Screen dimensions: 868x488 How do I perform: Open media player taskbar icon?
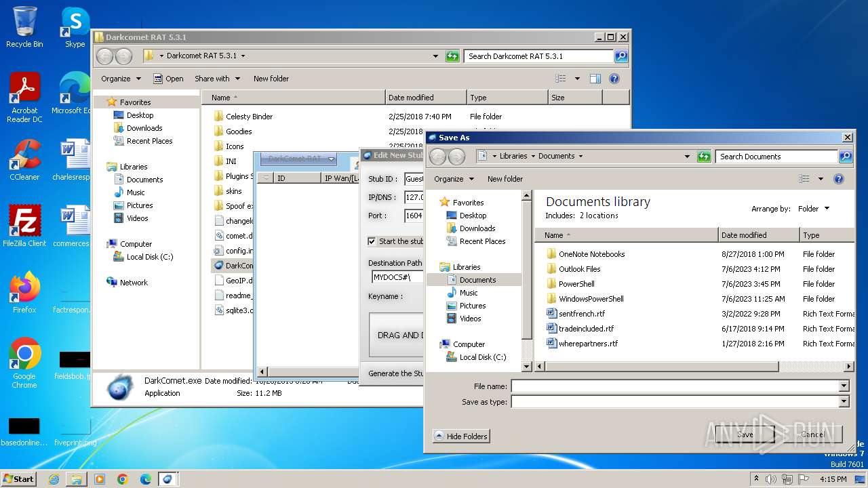pyautogui.click(x=100, y=479)
